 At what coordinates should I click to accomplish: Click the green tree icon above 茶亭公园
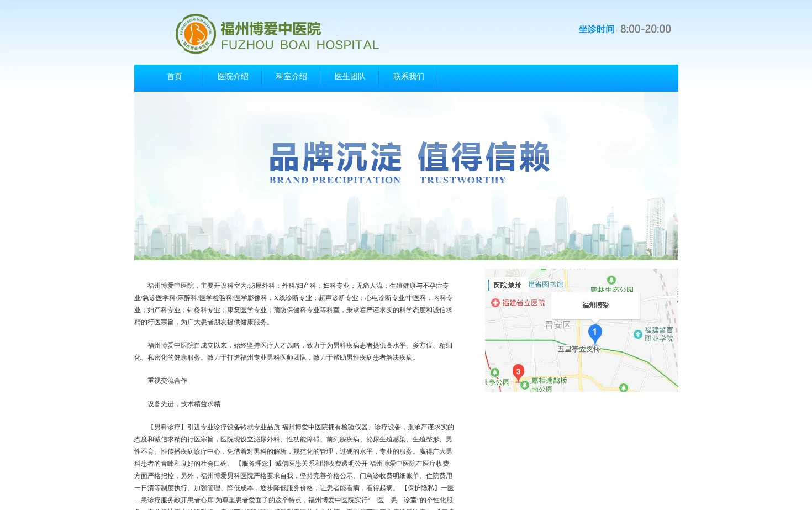pyautogui.click(x=495, y=372)
